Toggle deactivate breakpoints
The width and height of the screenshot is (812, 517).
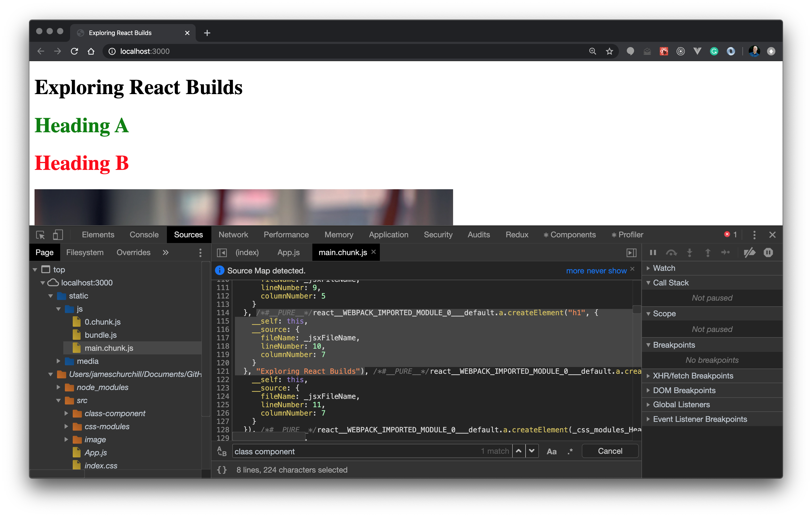tap(750, 252)
